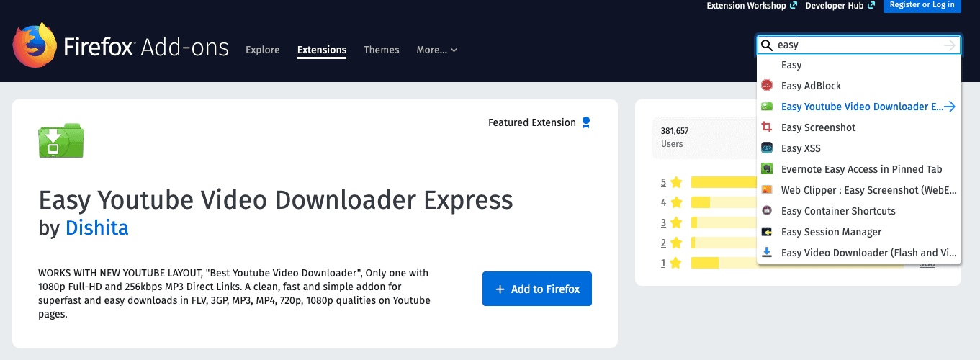
Task: Click the 'WORKS WITH NEW YOUTUBE LAYOUT' description text
Action: [x=234, y=294]
